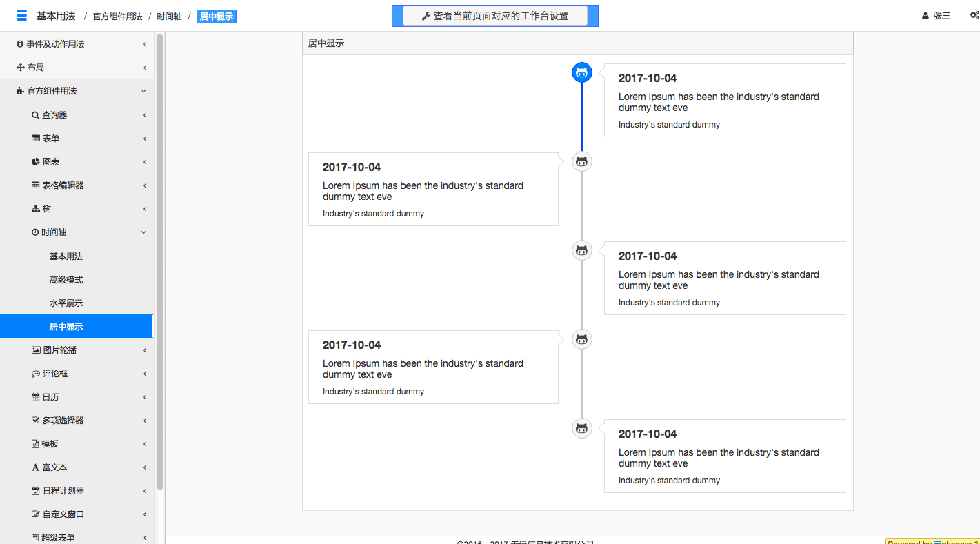Click the last timeline node cat icon

[582, 428]
